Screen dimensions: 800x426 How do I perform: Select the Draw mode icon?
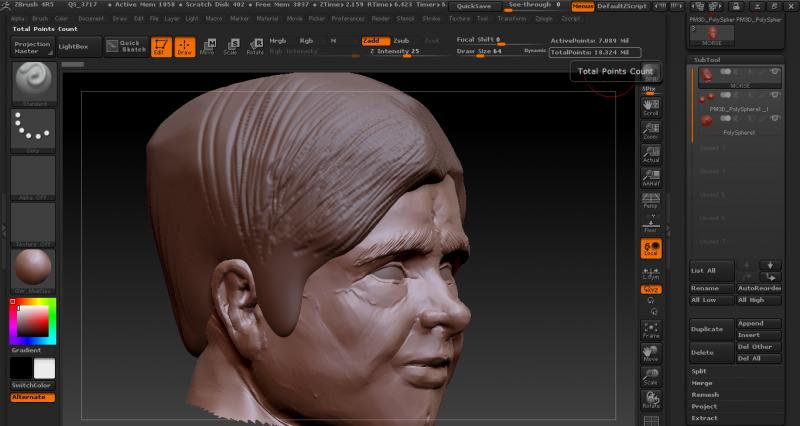(x=184, y=47)
